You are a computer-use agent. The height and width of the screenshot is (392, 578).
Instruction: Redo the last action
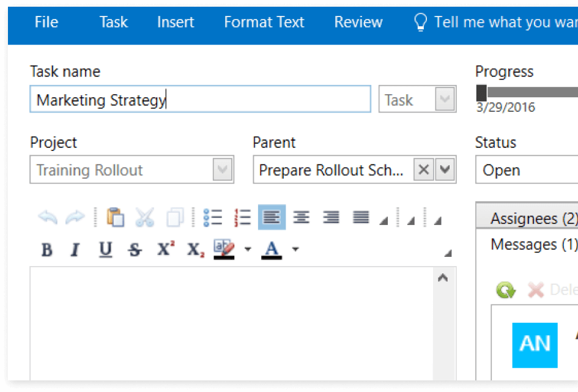tap(73, 217)
